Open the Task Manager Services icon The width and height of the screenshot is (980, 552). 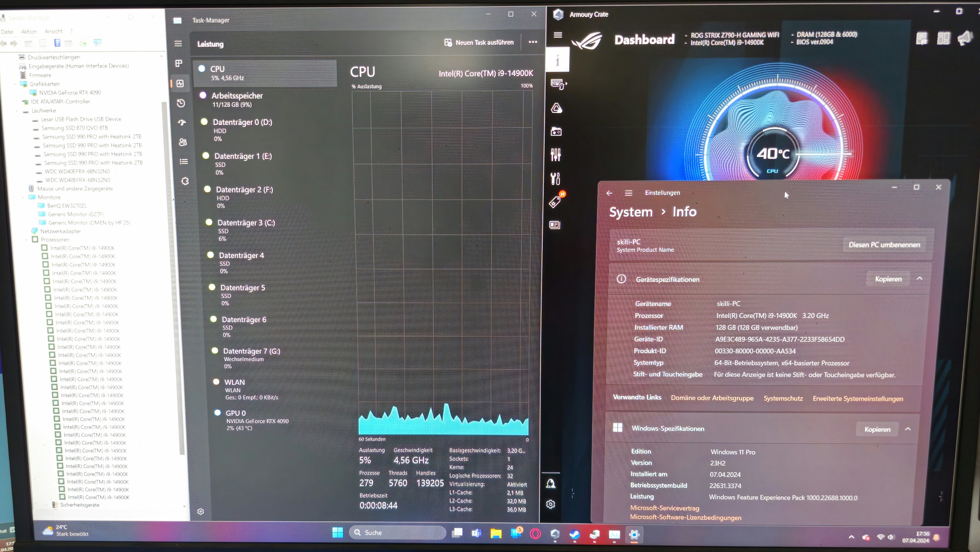coord(185,181)
